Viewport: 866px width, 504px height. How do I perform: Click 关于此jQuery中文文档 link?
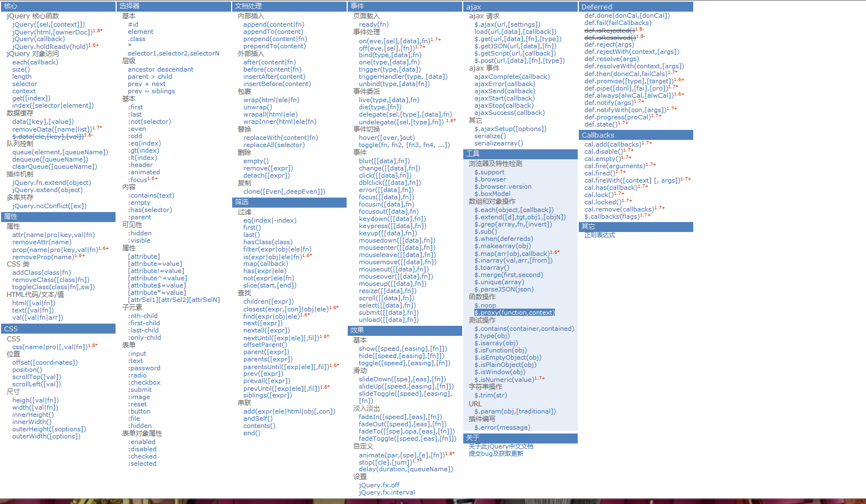pos(500,446)
